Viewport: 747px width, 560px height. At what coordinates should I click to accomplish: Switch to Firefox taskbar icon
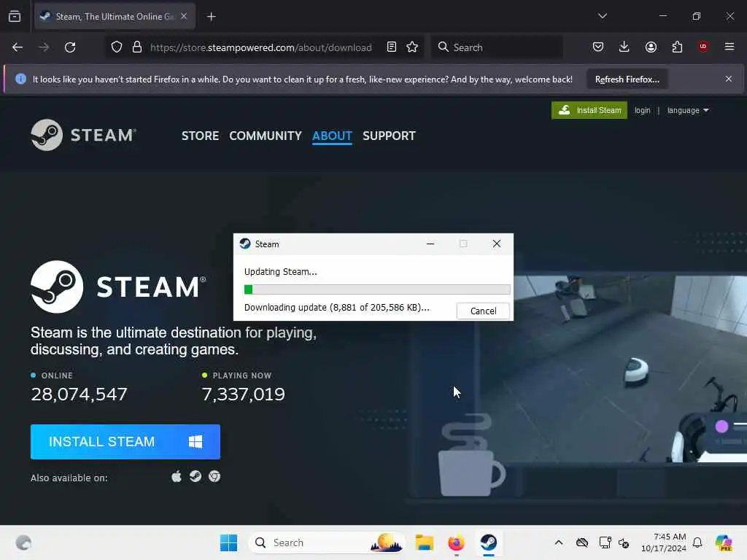coord(456,542)
